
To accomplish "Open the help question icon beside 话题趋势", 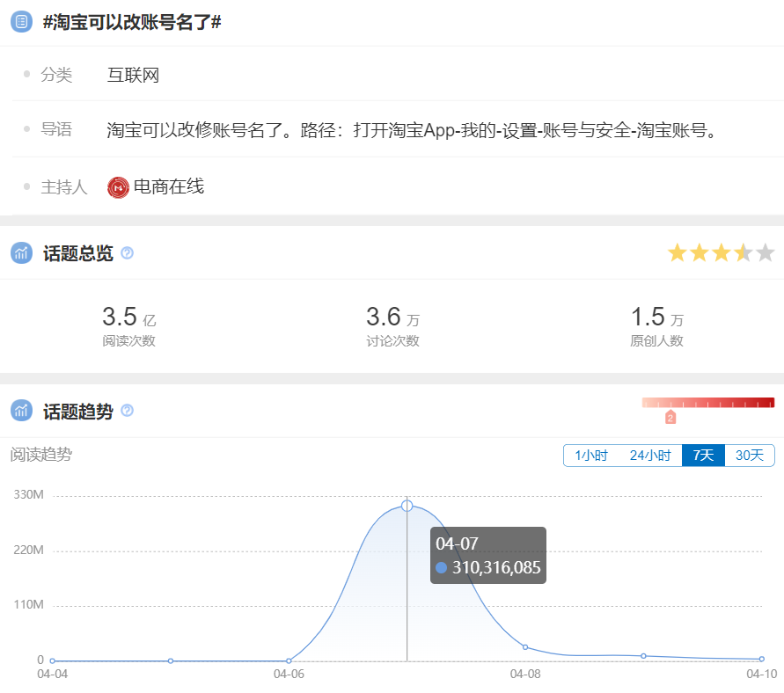I will click(x=128, y=411).
